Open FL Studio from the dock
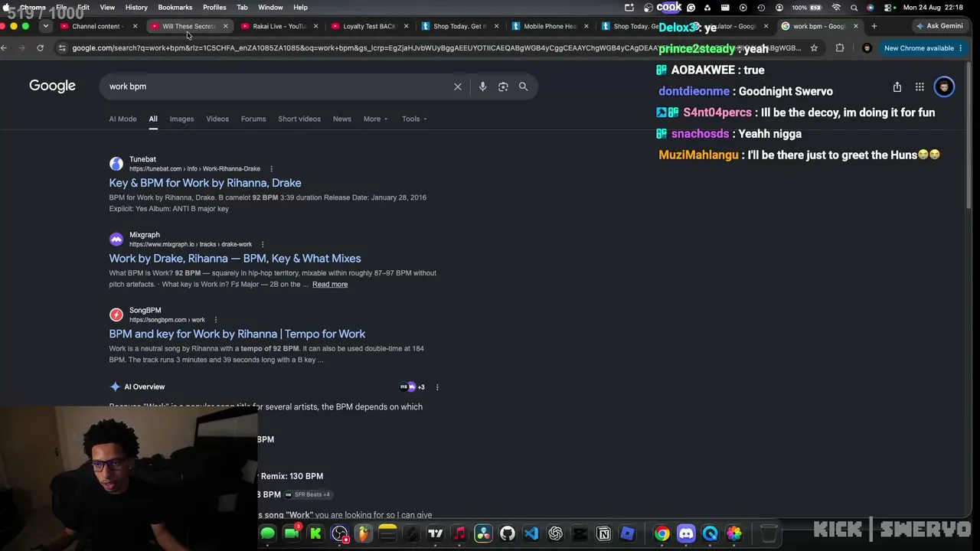The height and width of the screenshot is (551, 980). pyautogui.click(x=363, y=533)
